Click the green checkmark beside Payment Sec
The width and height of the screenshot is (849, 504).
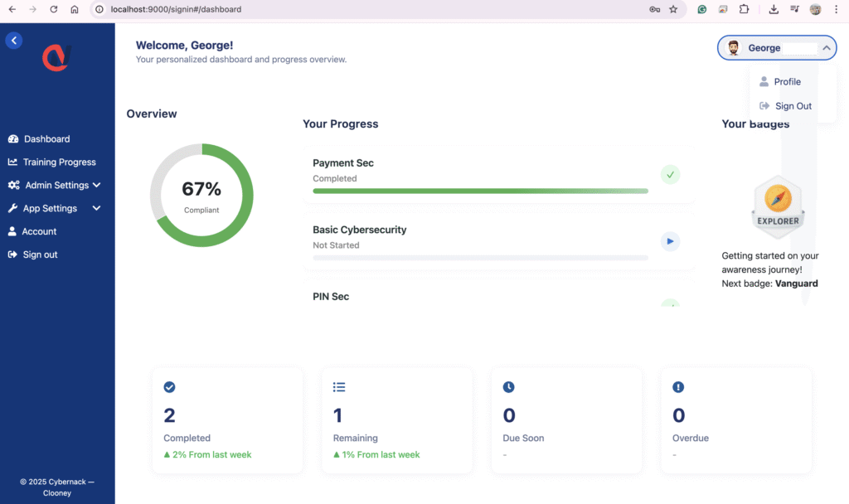coord(670,174)
